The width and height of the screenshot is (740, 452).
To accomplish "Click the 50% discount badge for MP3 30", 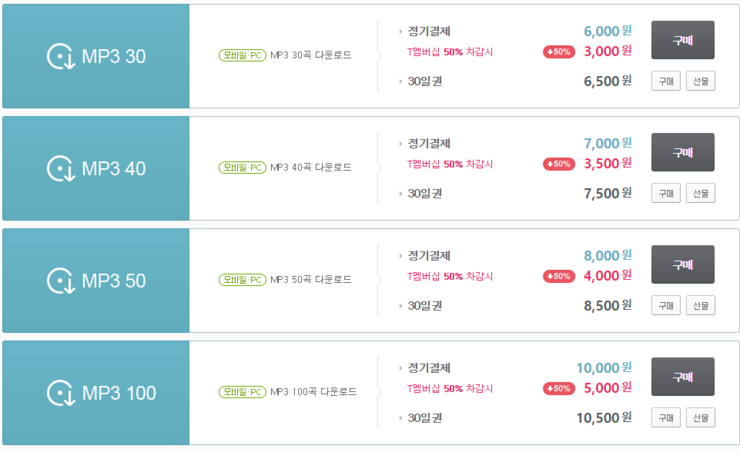I will click(559, 52).
